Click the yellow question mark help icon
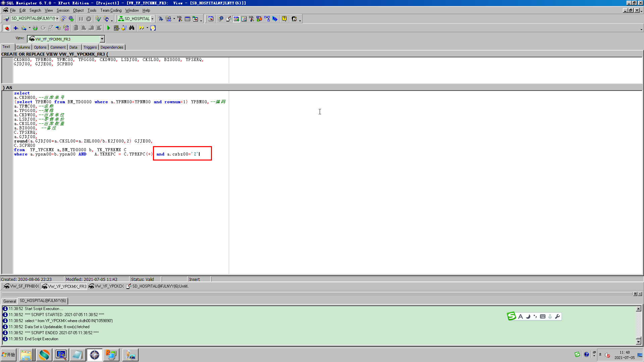The height and width of the screenshot is (362, 644). coord(284,19)
